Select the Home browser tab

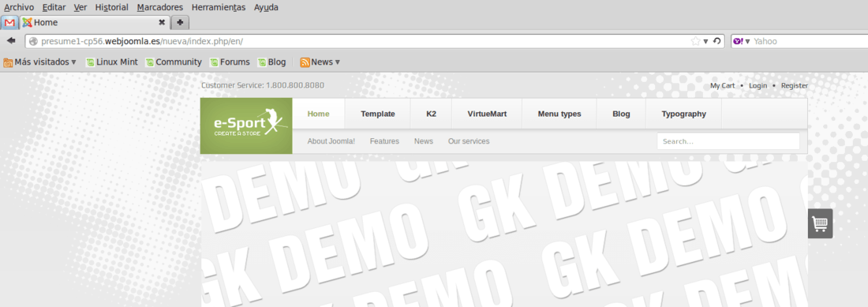[94, 23]
